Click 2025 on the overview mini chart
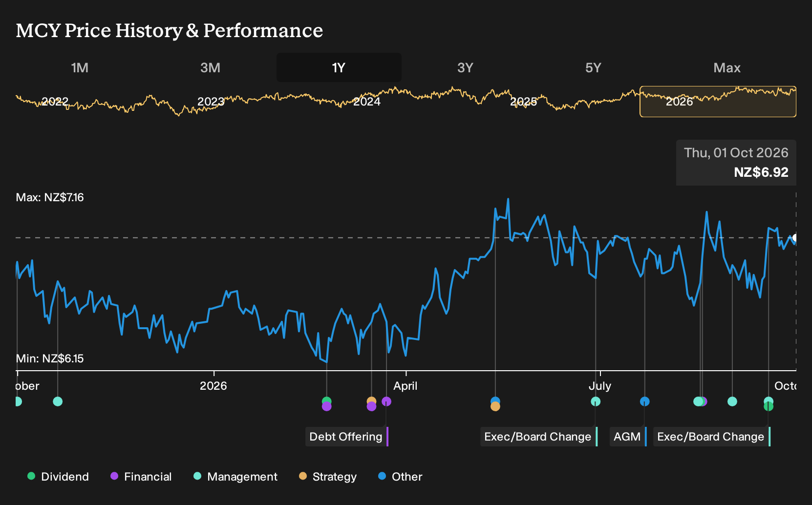Screen dimensions: 812x505 (523, 102)
